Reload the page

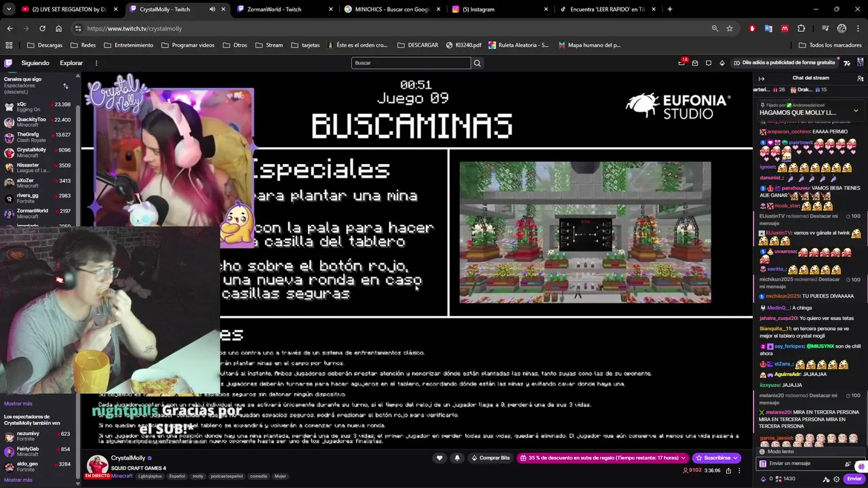tap(42, 28)
